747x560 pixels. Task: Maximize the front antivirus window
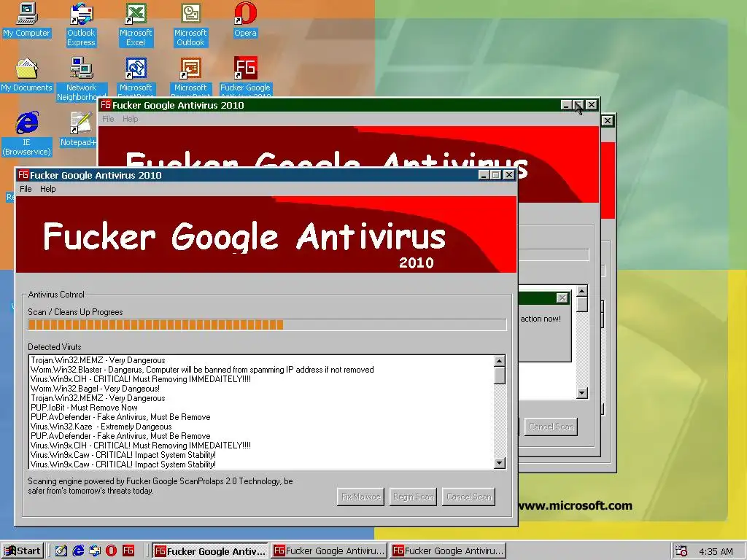coord(496,175)
